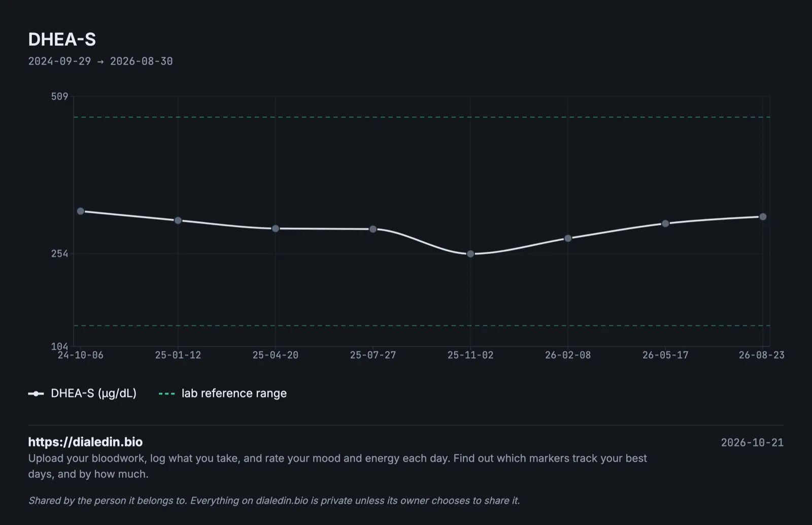Screen dimensions: 812x525
Task: Click the 2026-10-21 date in footer
Action: 752,443
